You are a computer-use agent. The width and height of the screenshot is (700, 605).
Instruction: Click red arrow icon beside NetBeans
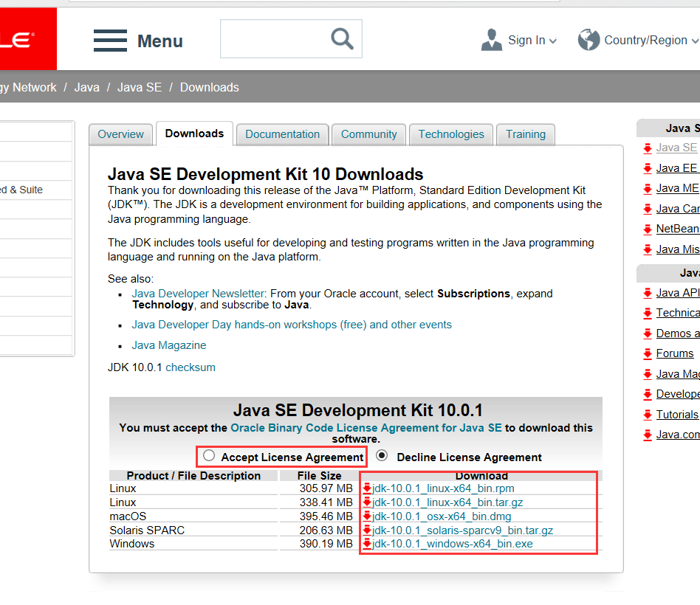tap(648, 229)
